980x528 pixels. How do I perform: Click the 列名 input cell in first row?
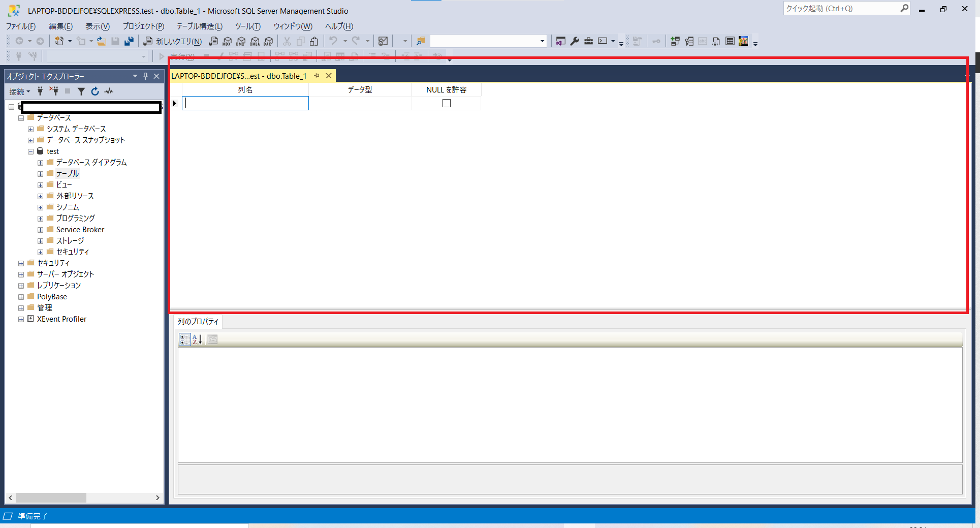[x=245, y=103]
